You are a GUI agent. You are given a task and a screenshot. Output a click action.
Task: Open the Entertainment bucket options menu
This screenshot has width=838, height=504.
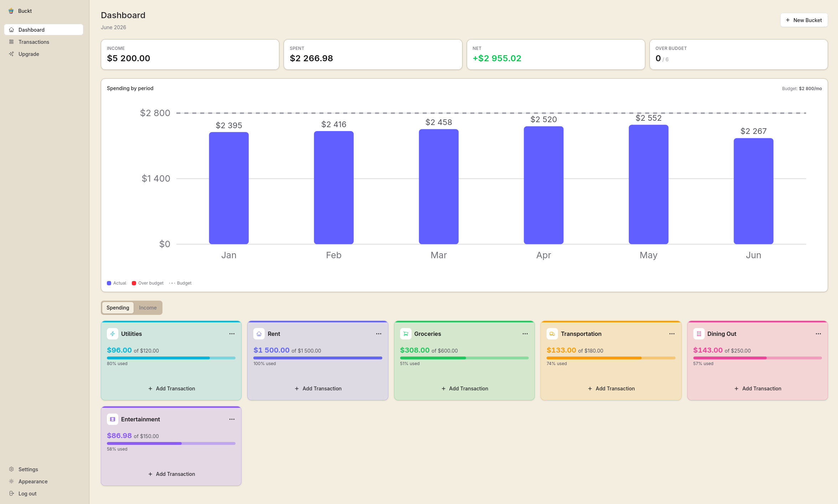pyautogui.click(x=232, y=419)
